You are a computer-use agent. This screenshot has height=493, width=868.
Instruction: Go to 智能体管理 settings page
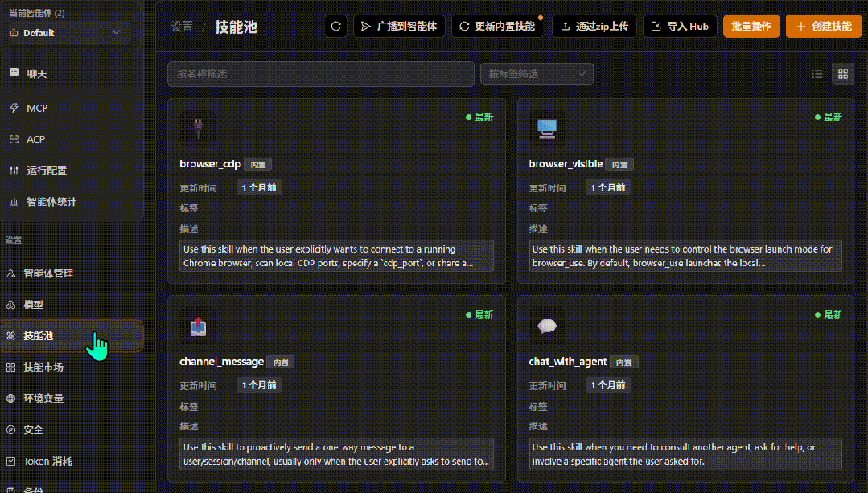[72, 273]
